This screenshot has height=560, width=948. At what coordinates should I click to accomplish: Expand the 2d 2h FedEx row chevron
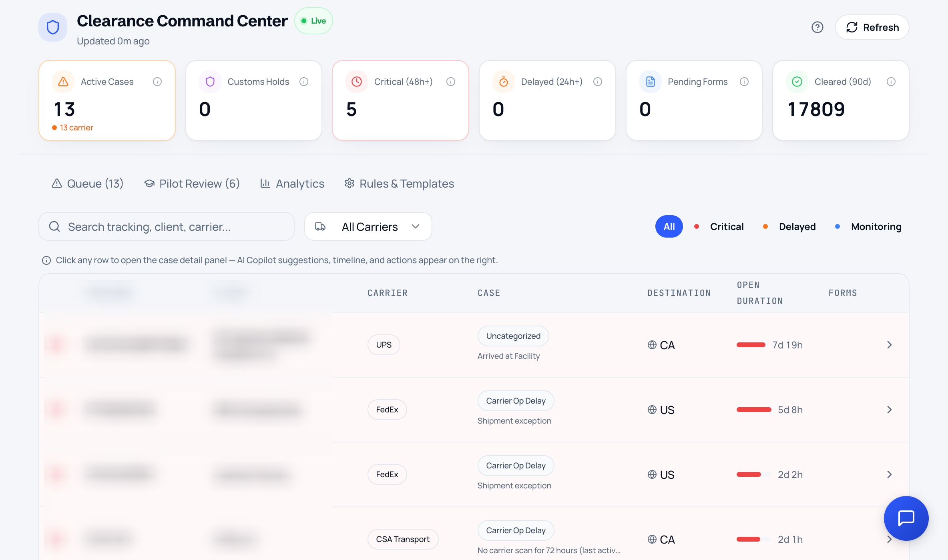tap(889, 474)
